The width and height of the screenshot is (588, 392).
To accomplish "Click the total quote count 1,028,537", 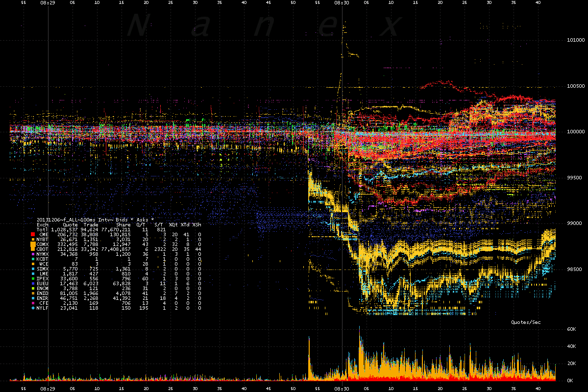I will click(64, 230).
